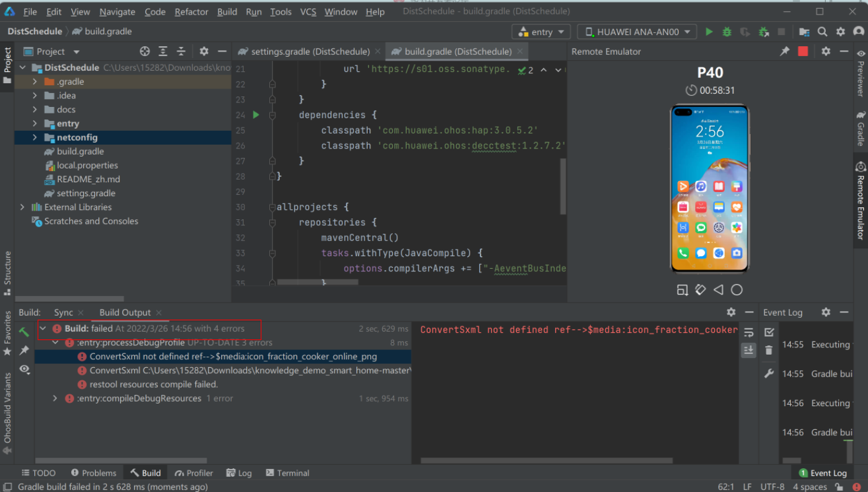Click the Debug bug icon in main toolbar
This screenshot has height=492, width=868.
(727, 32)
